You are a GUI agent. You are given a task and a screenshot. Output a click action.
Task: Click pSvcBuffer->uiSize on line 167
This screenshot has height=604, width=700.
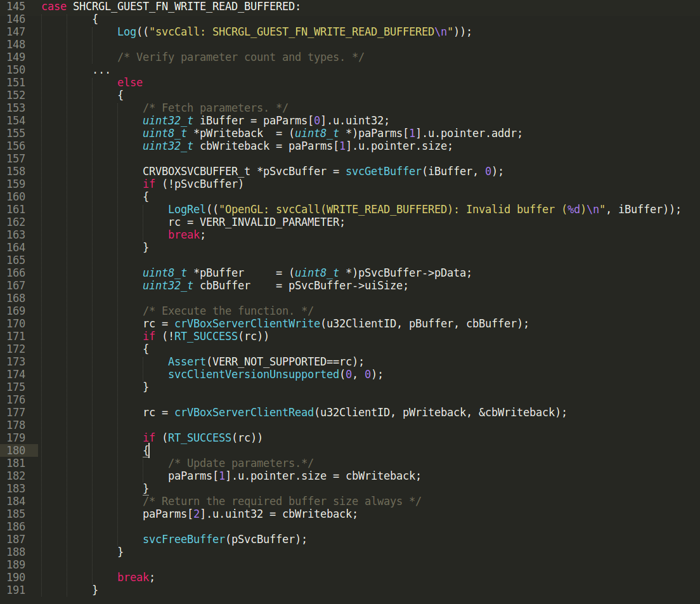coord(345,286)
